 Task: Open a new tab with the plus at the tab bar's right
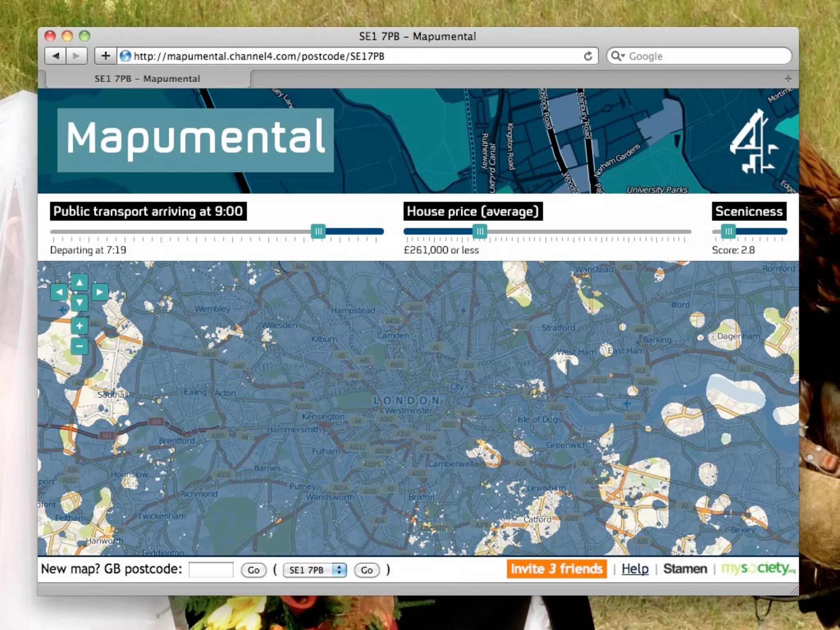point(788,78)
